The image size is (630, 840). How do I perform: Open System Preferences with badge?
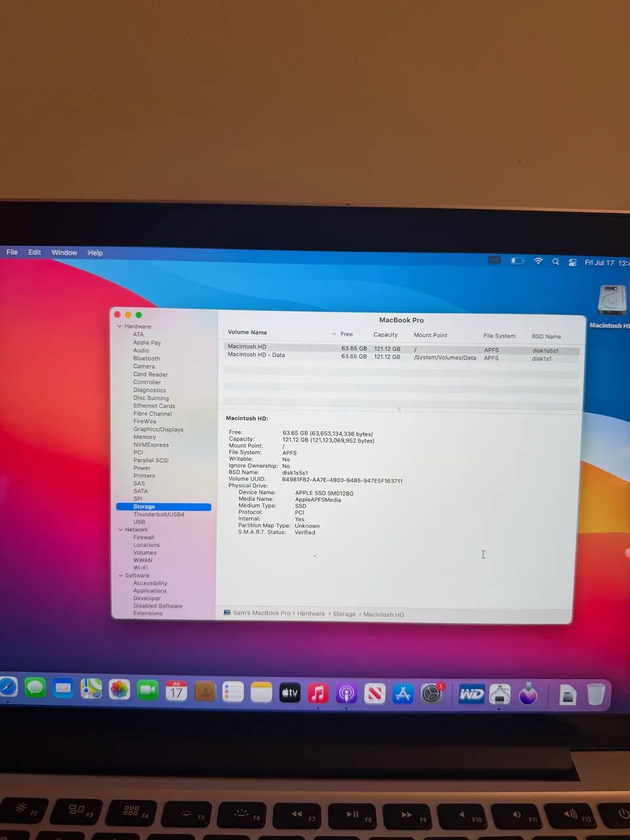click(432, 694)
